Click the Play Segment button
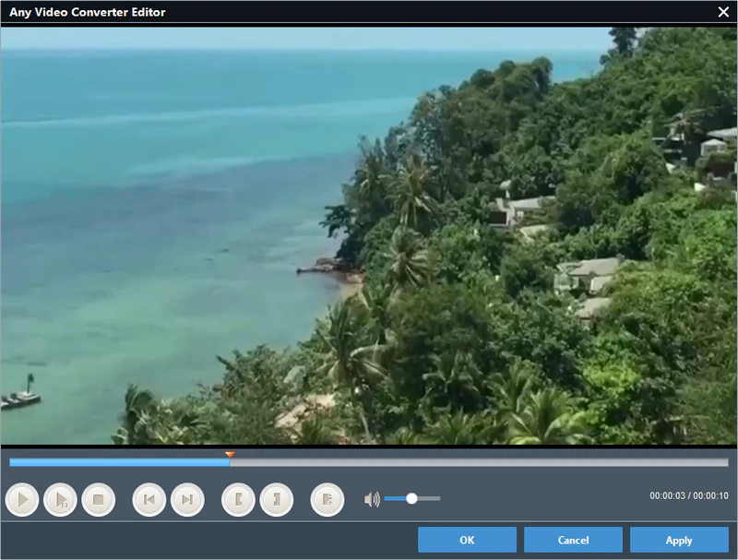Viewport: 738px width, 560px height. click(x=60, y=500)
